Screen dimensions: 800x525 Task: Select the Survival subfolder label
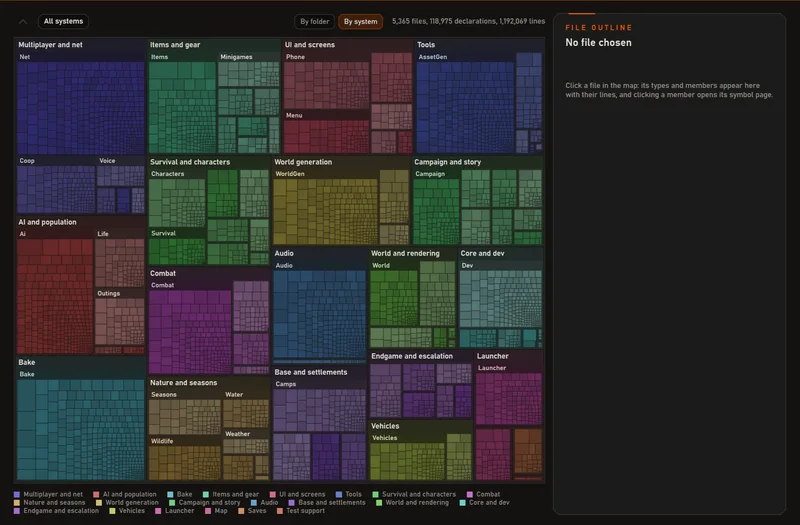coord(163,233)
